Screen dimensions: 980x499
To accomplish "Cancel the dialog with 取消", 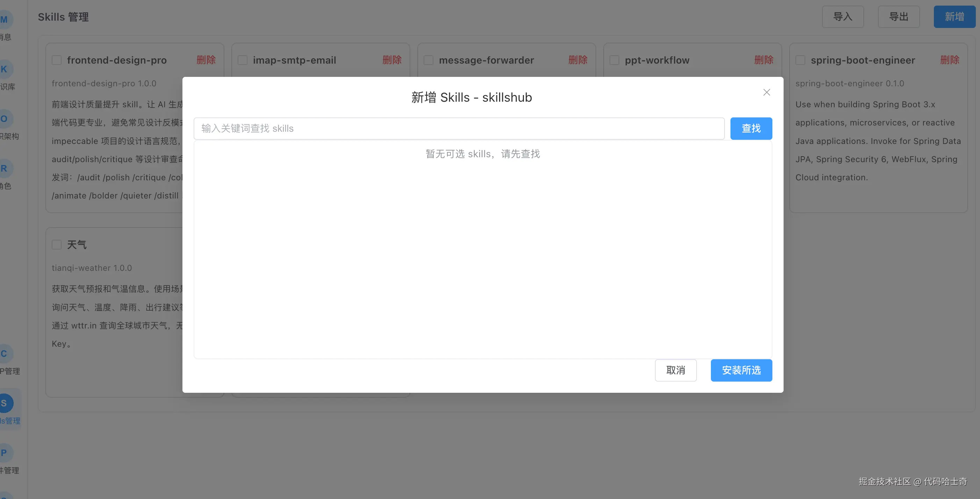I will pyautogui.click(x=676, y=370).
